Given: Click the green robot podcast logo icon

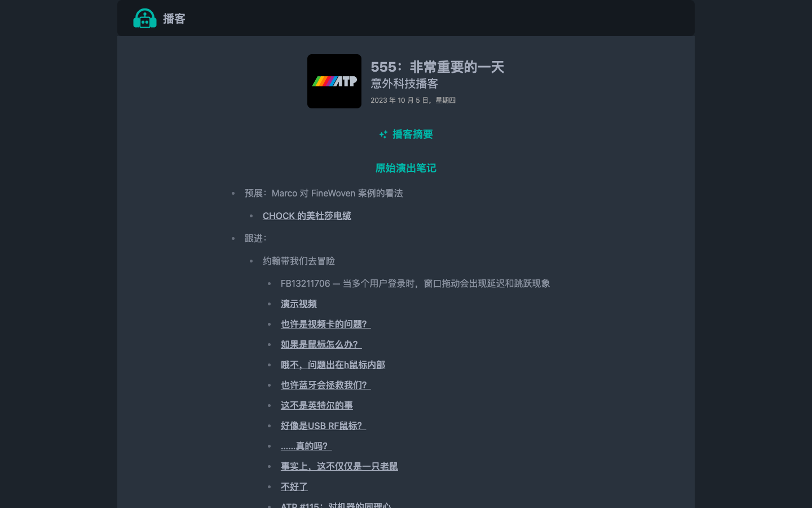Looking at the screenshot, I should (145, 19).
